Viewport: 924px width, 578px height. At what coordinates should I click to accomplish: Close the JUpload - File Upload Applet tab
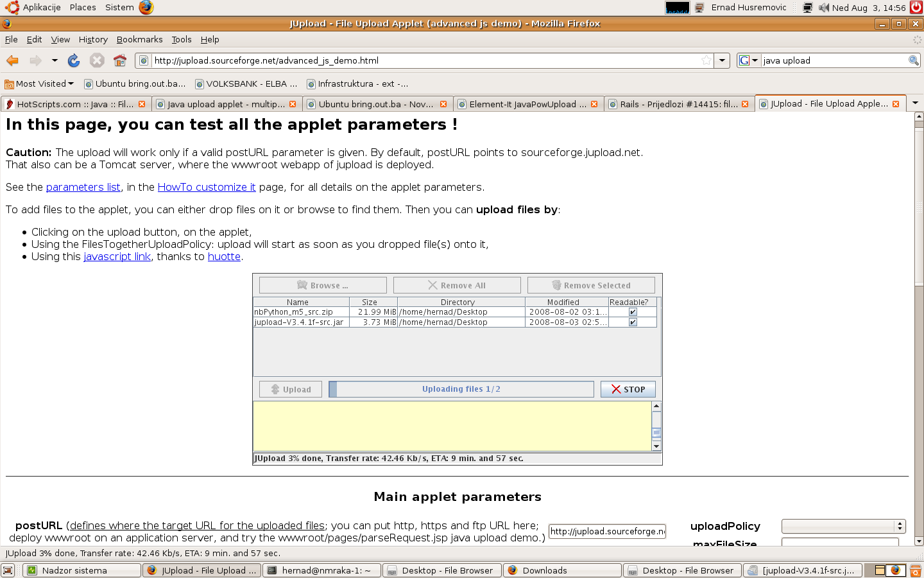[896, 104]
